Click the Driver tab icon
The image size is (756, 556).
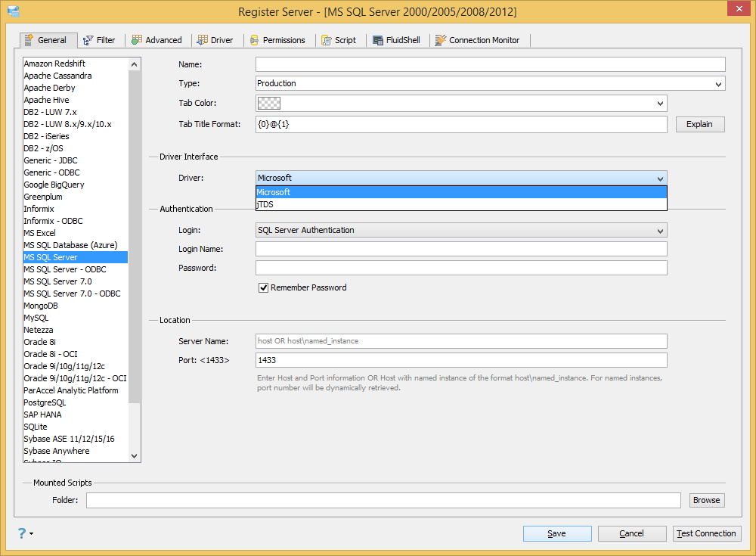203,40
